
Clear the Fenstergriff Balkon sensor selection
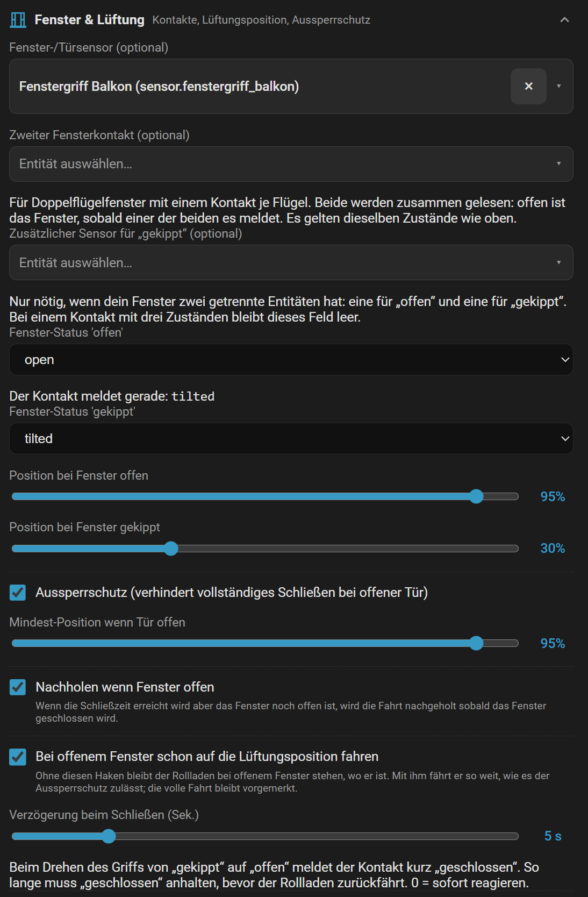(528, 86)
